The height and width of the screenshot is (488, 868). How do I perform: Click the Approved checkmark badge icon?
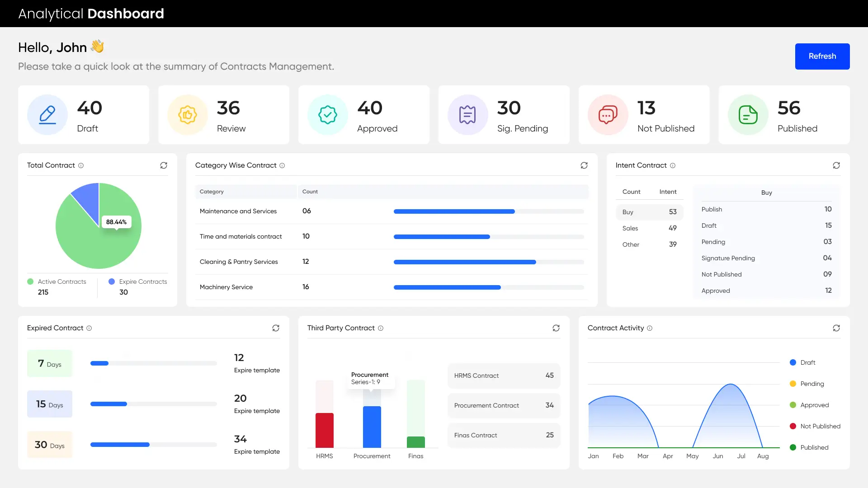[327, 115]
